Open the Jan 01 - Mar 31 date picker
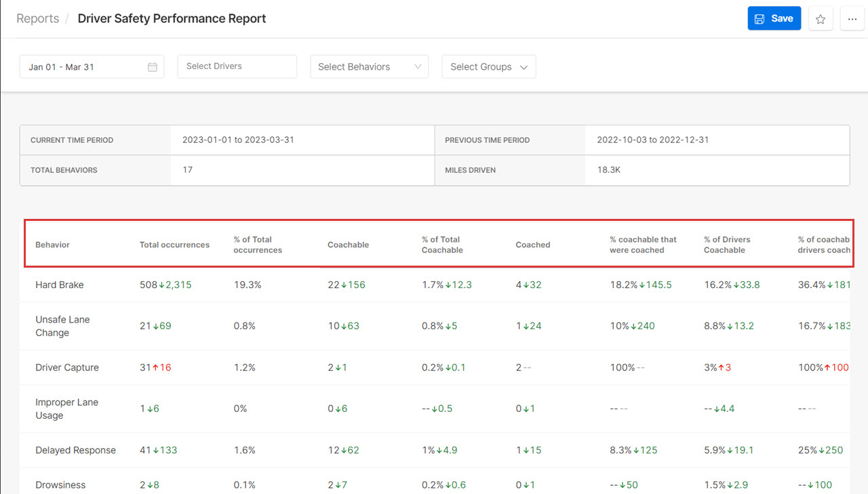Image resolution: width=868 pixels, height=494 pixels. pos(81,66)
